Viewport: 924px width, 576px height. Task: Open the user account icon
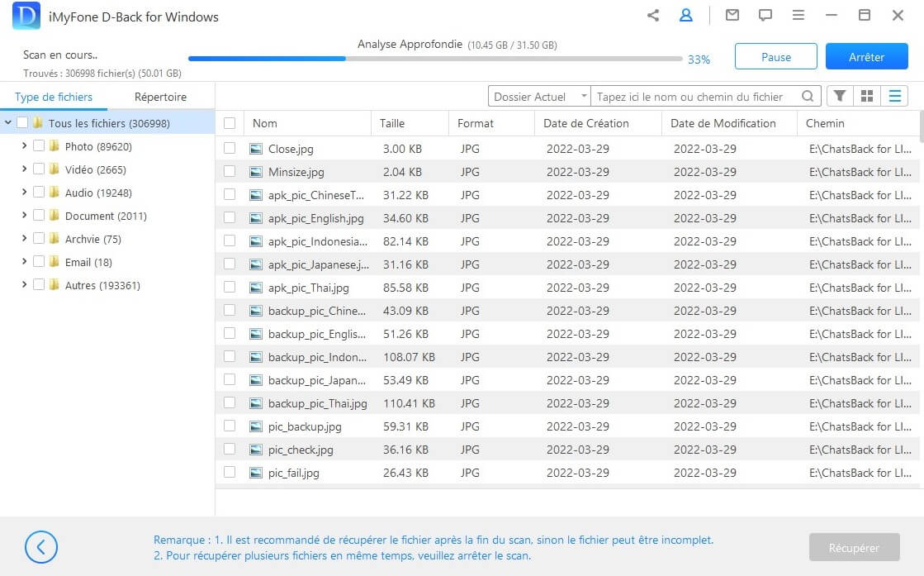coord(685,15)
